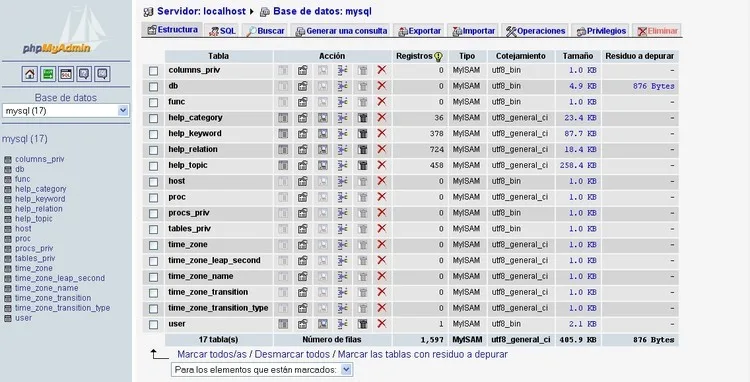This screenshot has height=382, width=750.
Task: Click the insert icon for the user row
Action: click(342, 324)
